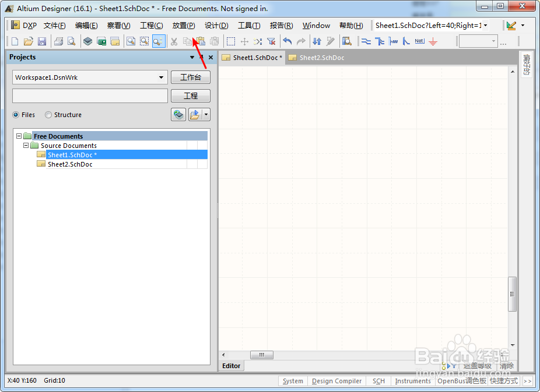
Task: Open the 放置(P) menu
Action: (184, 26)
